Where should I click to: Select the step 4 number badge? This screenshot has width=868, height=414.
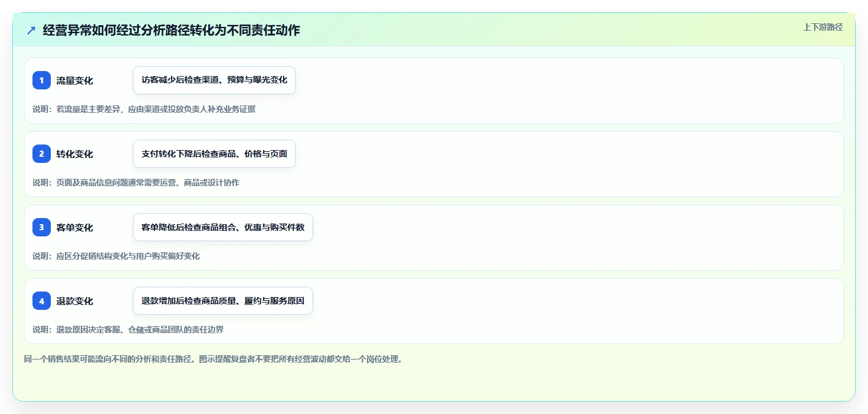pyautogui.click(x=42, y=301)
